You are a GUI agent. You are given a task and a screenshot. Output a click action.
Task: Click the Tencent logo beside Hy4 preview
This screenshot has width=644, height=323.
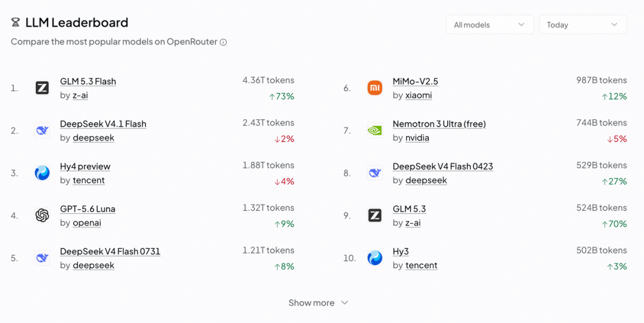click(x=42, y=173)
